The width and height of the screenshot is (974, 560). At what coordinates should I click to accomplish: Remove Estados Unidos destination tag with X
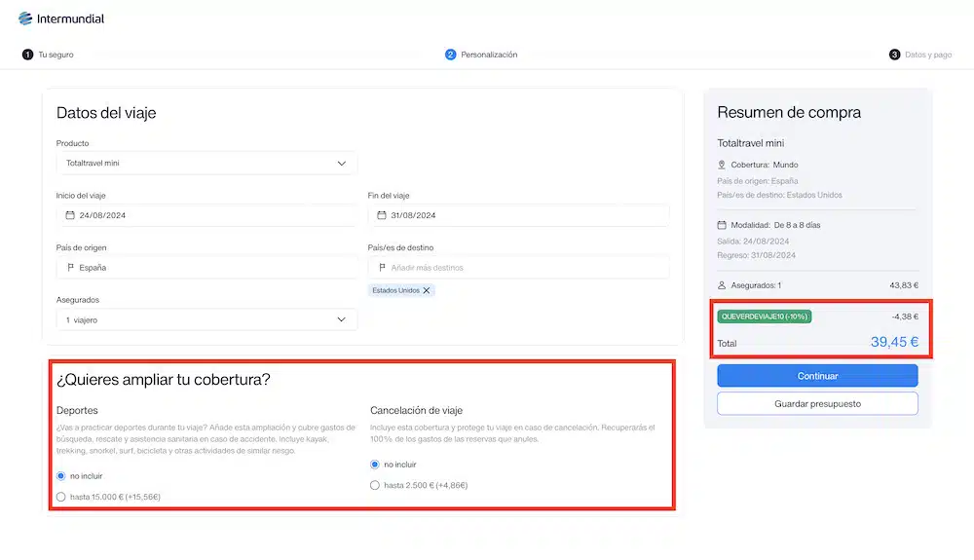tap(427, 290)
